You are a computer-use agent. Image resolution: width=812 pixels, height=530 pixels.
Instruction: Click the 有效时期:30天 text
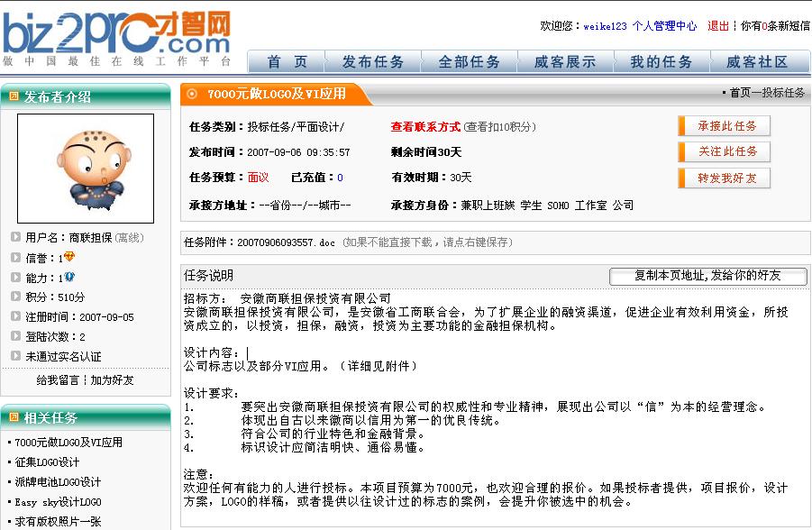[x=432, y=178]
